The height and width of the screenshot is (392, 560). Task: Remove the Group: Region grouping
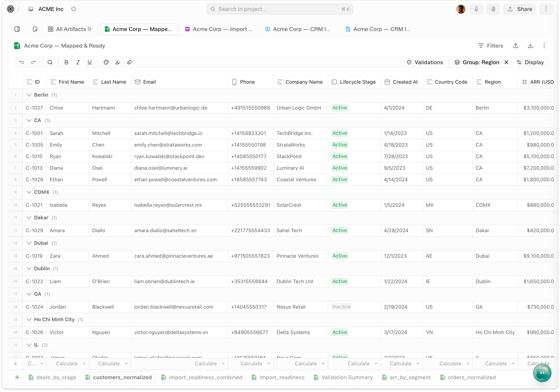[x=506, y=62]
